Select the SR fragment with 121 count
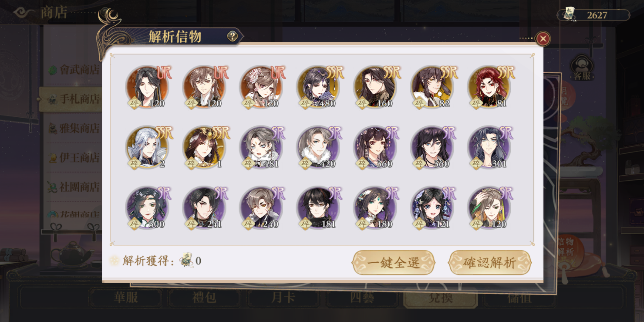Screen dimensions: 644x322 pos(432,208)
